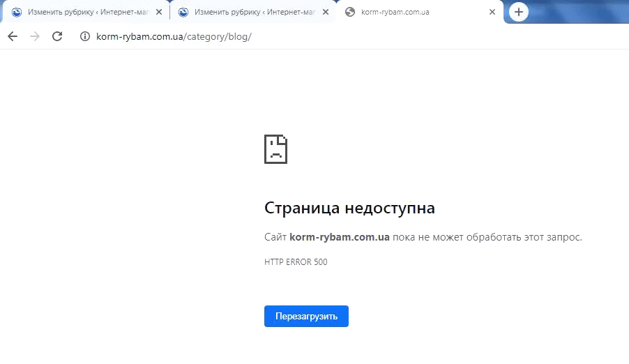Screen dimensions: 629x364
Task: Go back to the previous page
Action: tap(13, 36)
